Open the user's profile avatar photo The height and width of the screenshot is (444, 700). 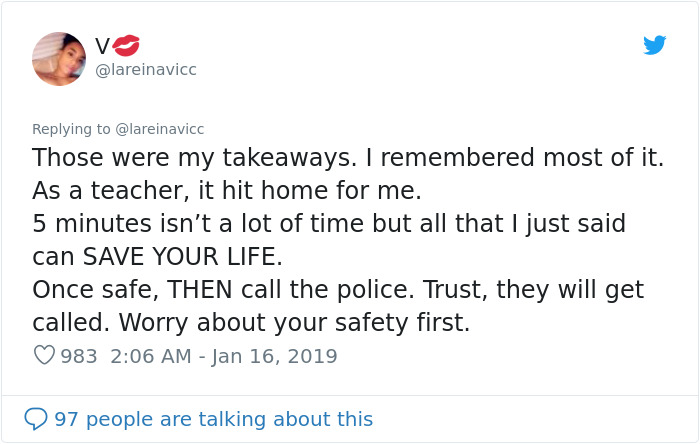coord(59,58)
